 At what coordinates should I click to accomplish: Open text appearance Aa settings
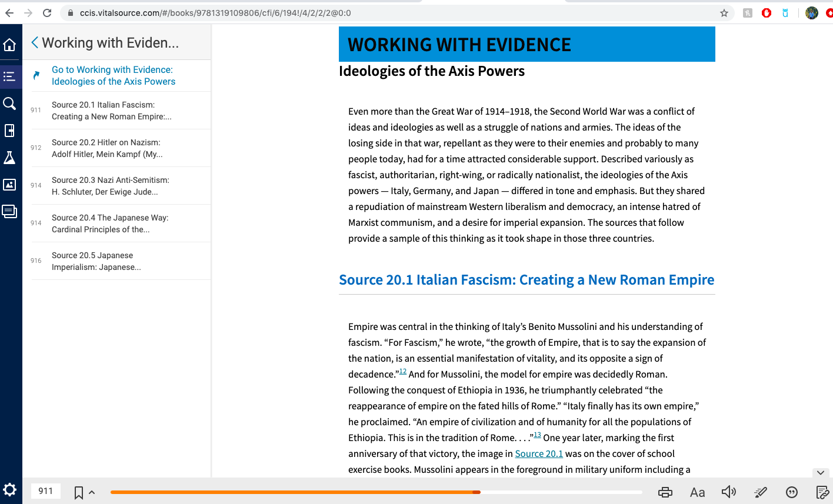[697, 492]
